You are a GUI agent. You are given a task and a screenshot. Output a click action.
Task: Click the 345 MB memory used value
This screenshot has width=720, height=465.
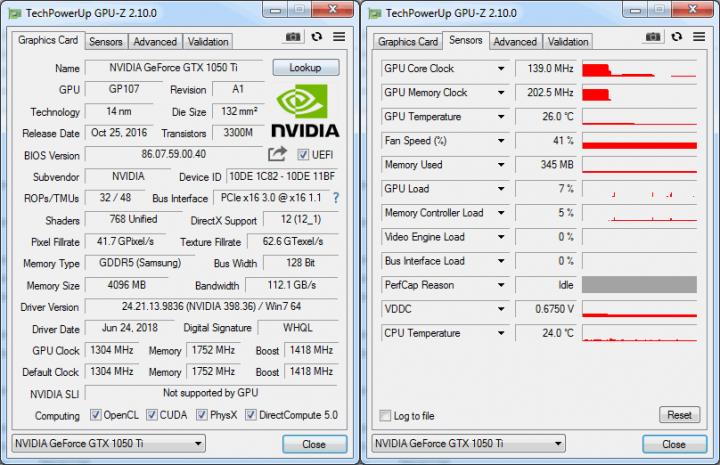point(546,165)
